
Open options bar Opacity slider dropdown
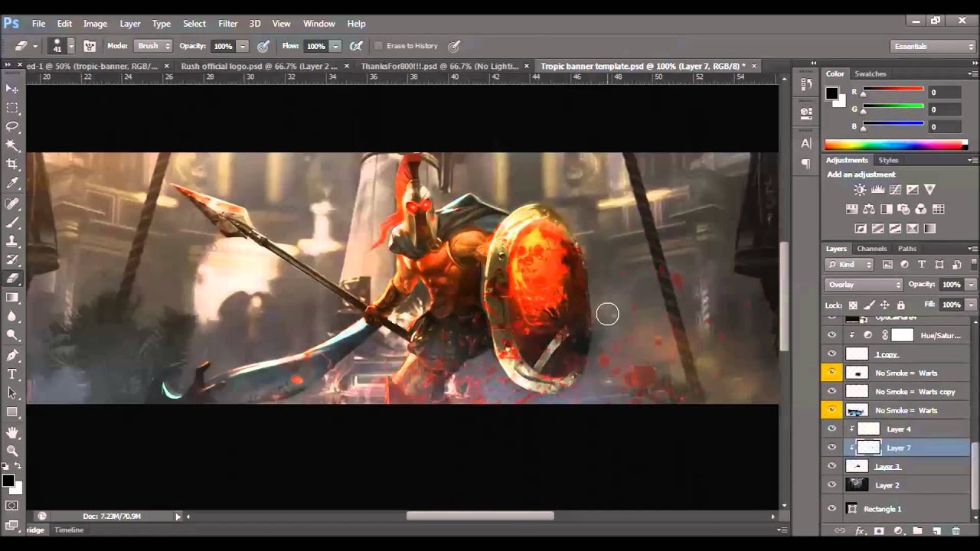(243, 46)
